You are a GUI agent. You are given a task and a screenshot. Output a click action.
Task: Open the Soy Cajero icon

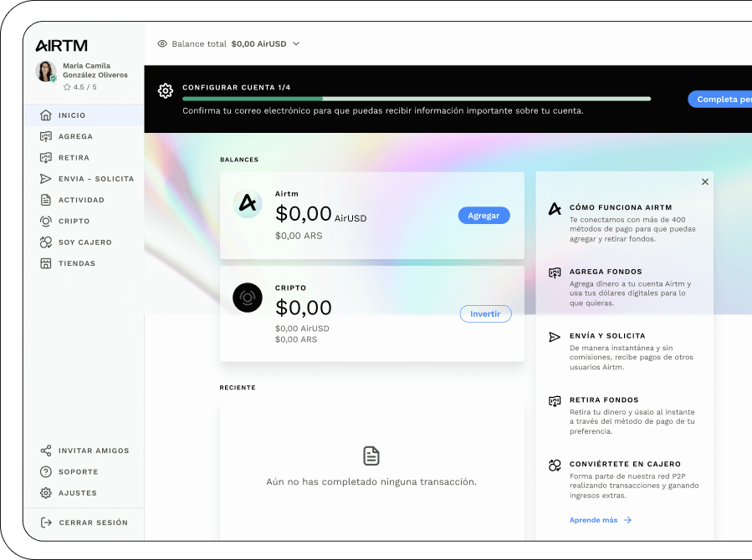46,242
